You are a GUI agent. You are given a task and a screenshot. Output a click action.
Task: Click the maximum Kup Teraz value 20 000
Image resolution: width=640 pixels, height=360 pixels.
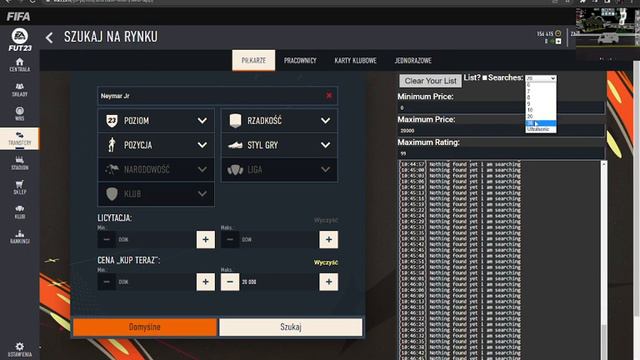tap(249, 282)
